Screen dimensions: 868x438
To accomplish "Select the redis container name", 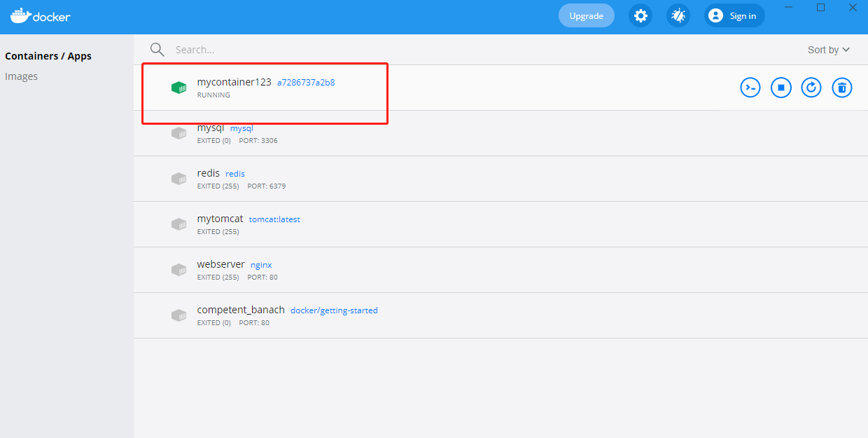I will 209,173.
